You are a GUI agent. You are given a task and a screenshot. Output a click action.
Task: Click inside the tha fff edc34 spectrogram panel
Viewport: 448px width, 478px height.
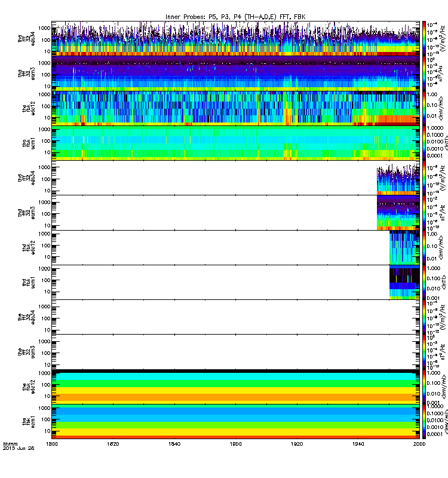(x=235, y=39)
